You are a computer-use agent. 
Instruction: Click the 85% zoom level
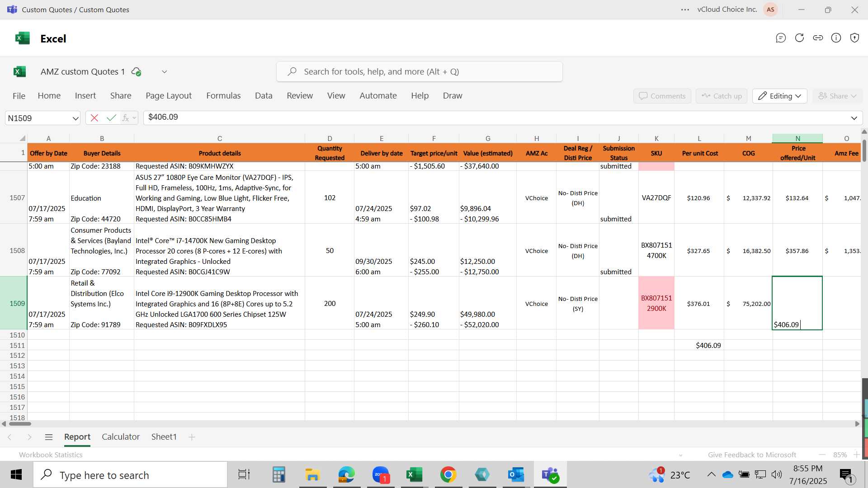click(840, 455)
